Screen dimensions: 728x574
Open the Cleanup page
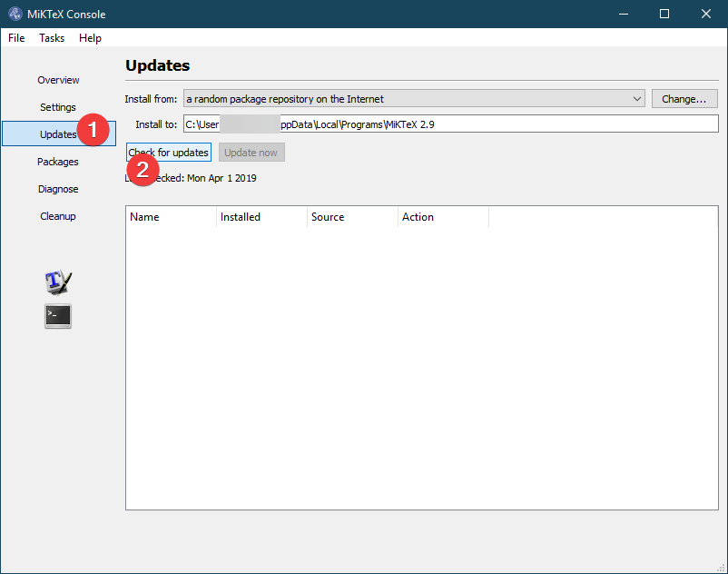coord(58,216)
